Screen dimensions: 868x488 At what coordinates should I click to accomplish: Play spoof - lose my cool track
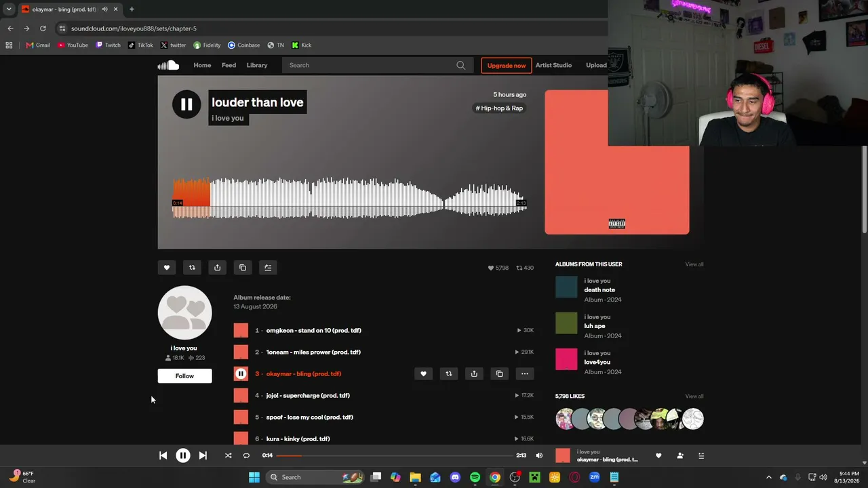[x=309, y=417]
